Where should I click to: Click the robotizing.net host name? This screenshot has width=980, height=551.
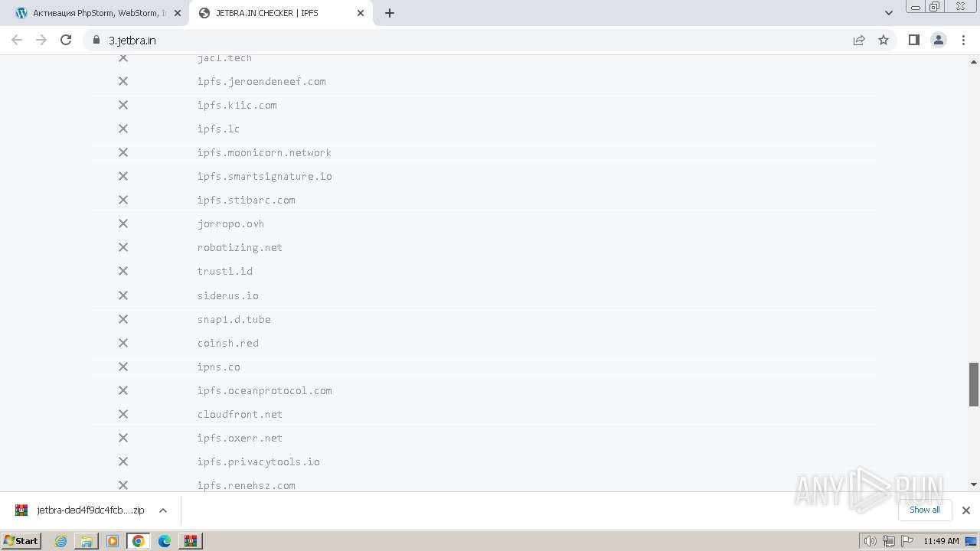click(x=240, y=247)
